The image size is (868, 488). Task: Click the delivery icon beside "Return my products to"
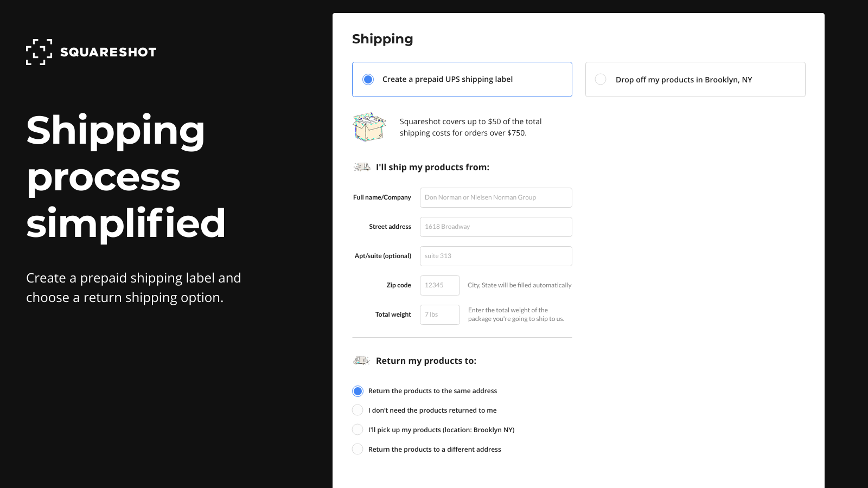(361, 360)
